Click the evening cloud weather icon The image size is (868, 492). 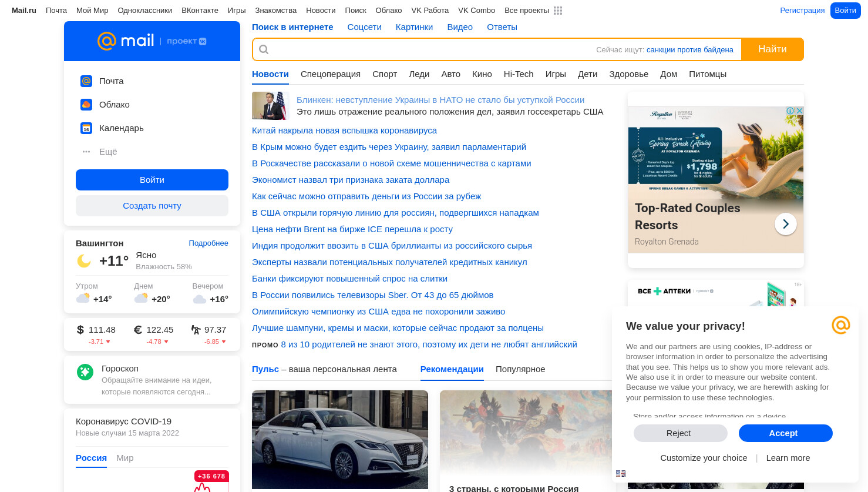[200, 299]
